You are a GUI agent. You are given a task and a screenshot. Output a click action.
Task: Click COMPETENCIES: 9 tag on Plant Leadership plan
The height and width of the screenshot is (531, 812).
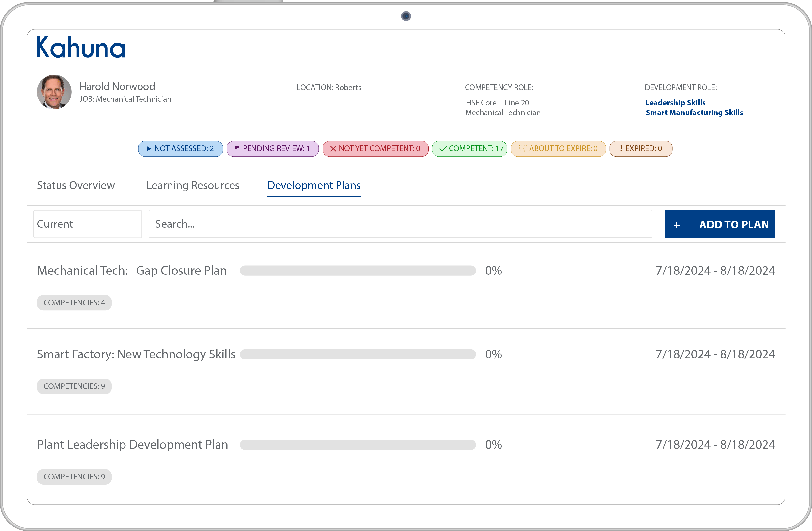pos(74,477)
